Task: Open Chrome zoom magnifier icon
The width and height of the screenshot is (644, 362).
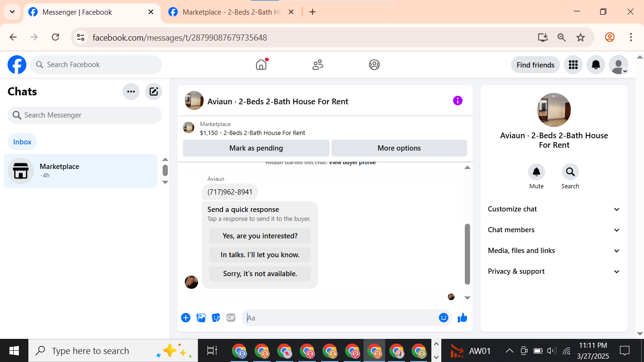Action: [x=561, y=37]
